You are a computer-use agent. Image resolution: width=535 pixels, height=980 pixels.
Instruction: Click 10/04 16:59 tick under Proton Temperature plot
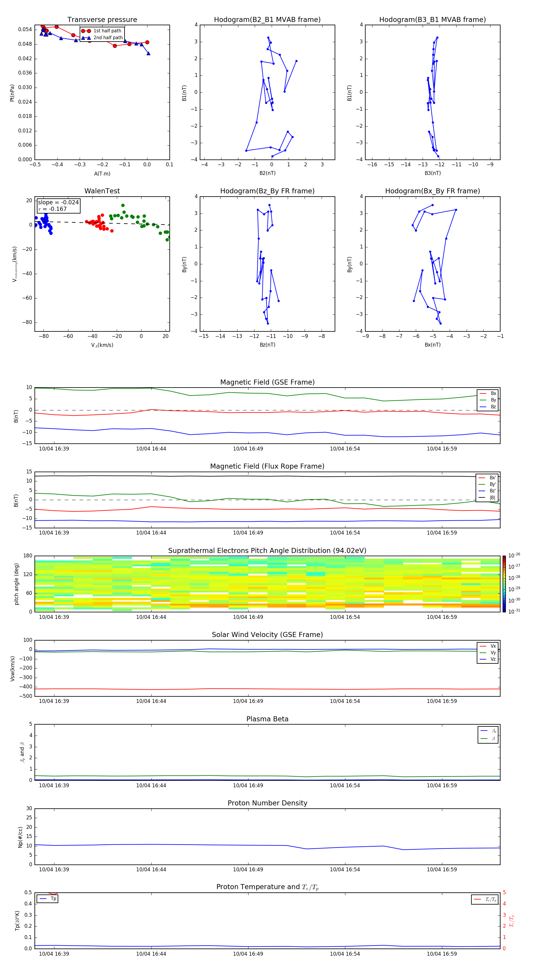coord(442,954)
